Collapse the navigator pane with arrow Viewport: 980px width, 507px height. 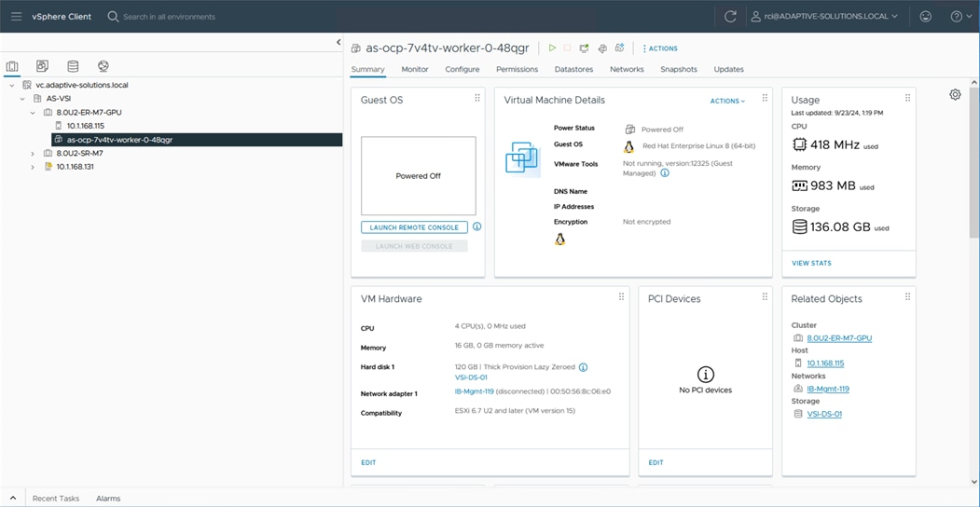338,42
